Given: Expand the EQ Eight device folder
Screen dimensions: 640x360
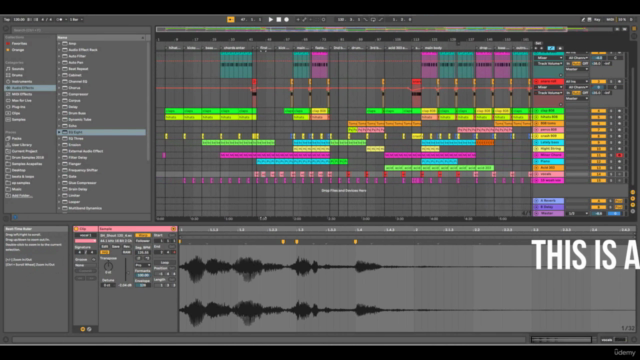Looking at the screenshot, I should click(x=59, y=132).
